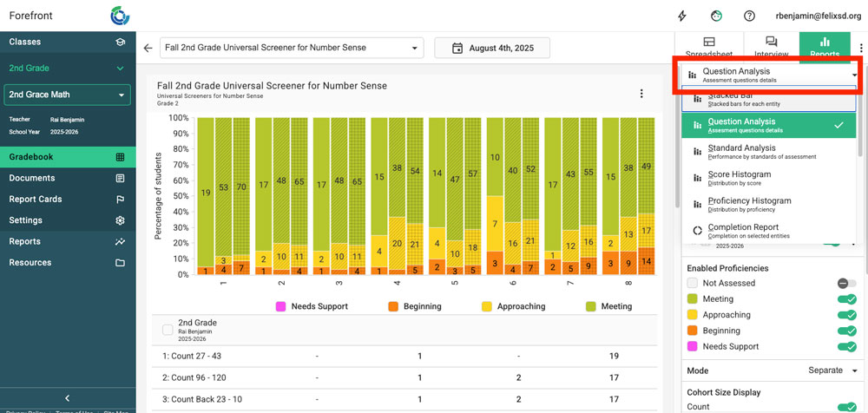868x413 pixels.
Task: Click the Question Analysis report type dropdown arrow
Action: (x=855, y=75)
